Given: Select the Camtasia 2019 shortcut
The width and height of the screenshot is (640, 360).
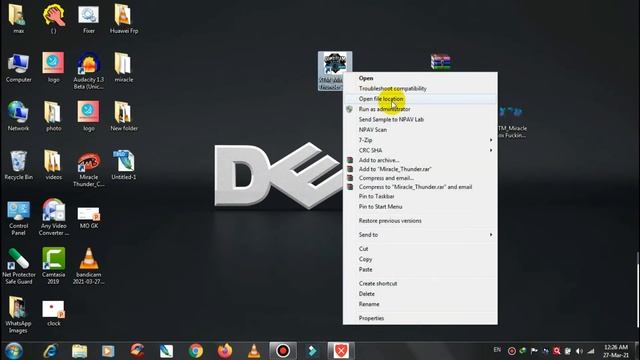Looking at the screenshot, I should click(53, 266).
